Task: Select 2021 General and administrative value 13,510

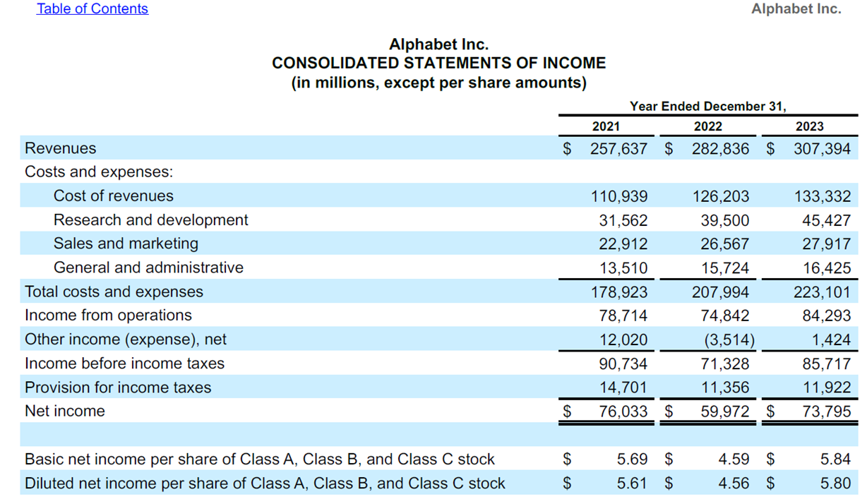Action: tap(623, 268)
